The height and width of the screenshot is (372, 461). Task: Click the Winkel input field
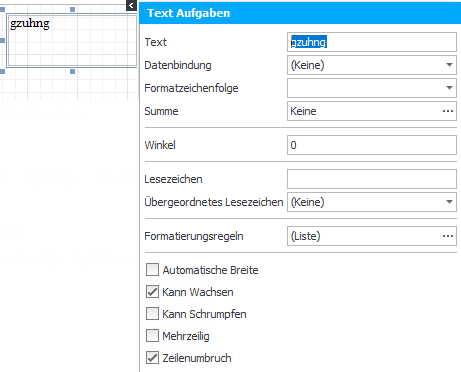click(372, 145)
